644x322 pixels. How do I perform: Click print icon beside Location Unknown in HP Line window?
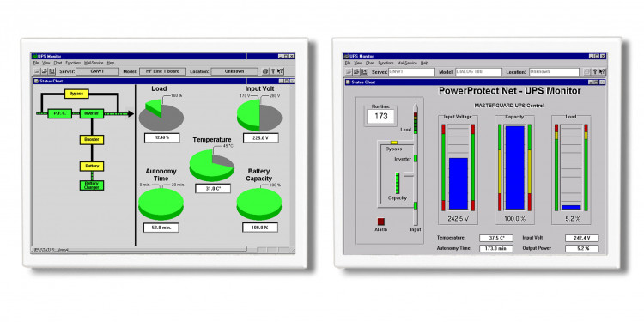pyautogui.click(x=265, y=71)
